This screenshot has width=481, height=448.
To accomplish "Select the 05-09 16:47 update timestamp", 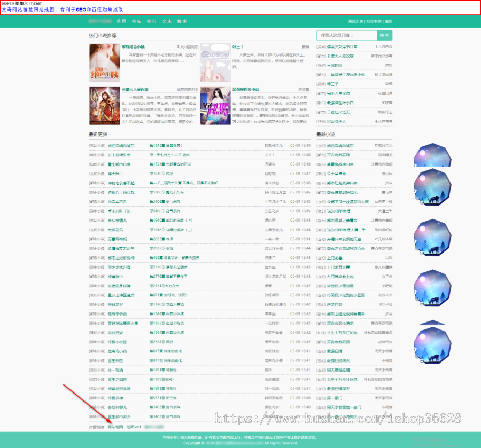I will click(300, 174).
